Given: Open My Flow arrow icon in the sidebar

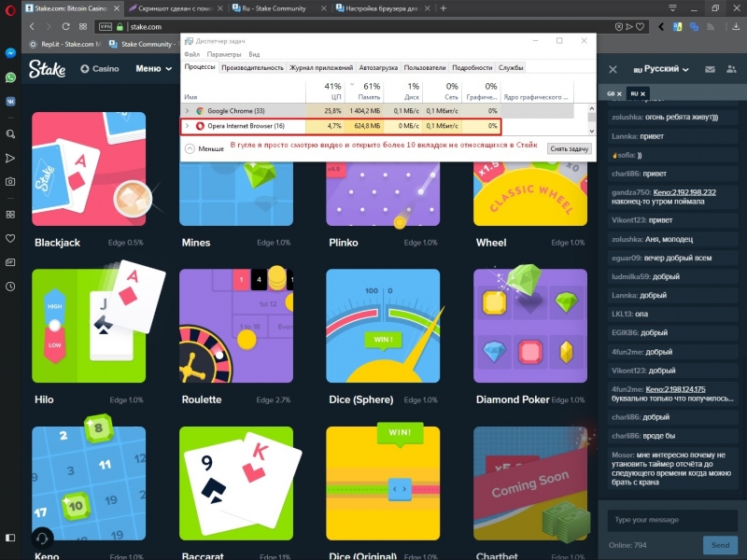Looking at the screenshot, I should [x=10, y=158].
